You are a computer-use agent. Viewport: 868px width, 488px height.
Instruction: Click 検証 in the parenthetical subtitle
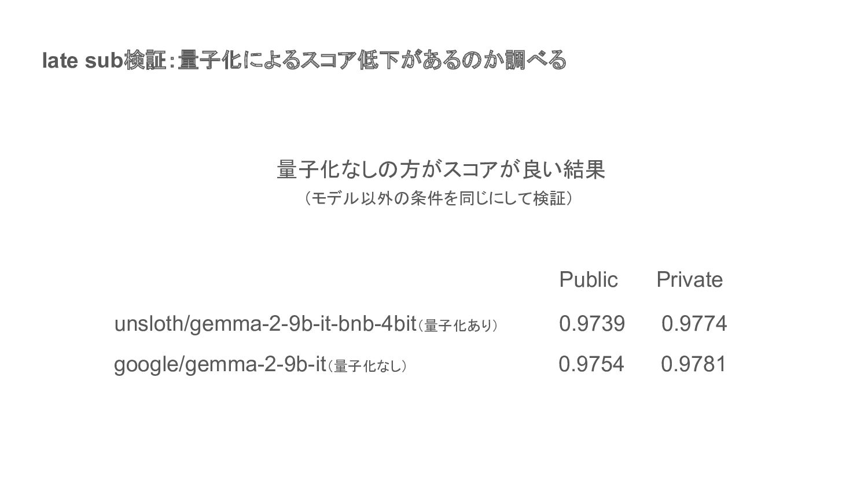pos(549,199)
